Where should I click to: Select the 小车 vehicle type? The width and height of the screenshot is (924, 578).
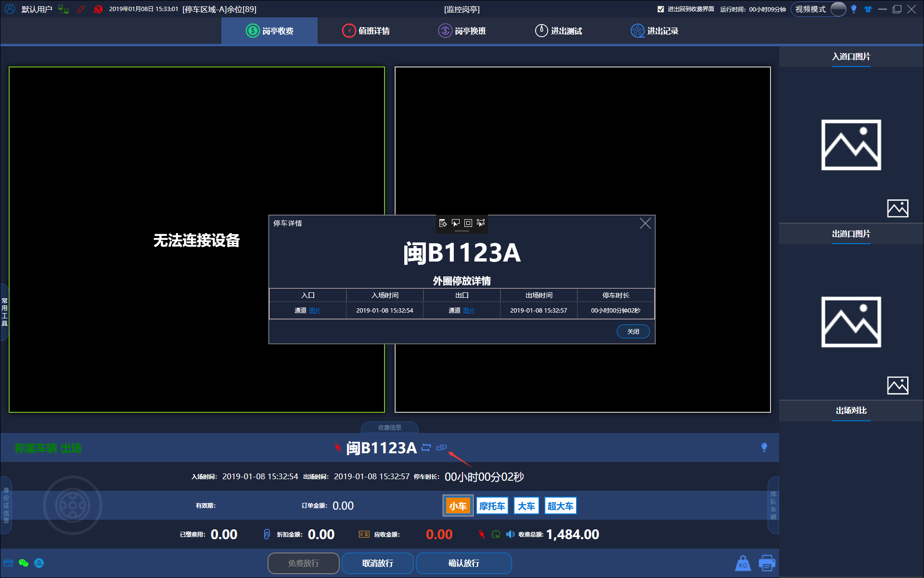(x=458, y=506)
